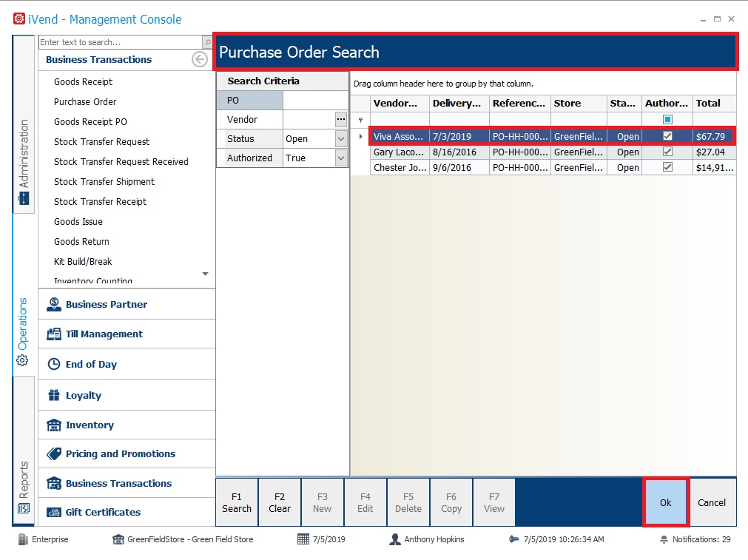This screenshot has width=748, height=560.
Task: Open the Status dropdown showing Open
Action: click(341, 139)
